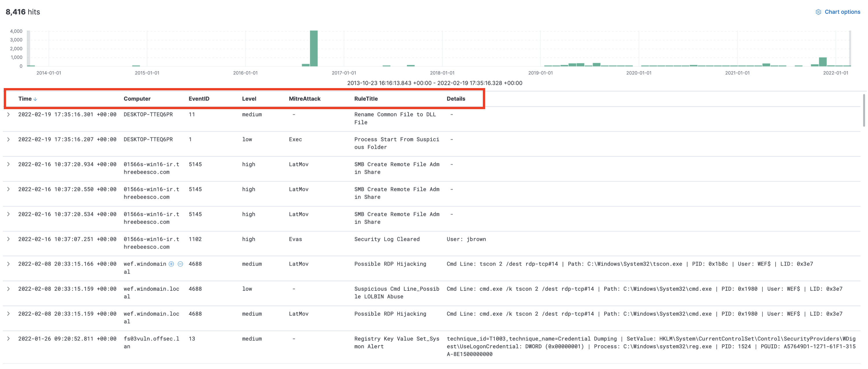This screenshot has height=369, width=868.
Task: Expand the Process Start From Suspicious Folder row
Action: tap(8, 139)
